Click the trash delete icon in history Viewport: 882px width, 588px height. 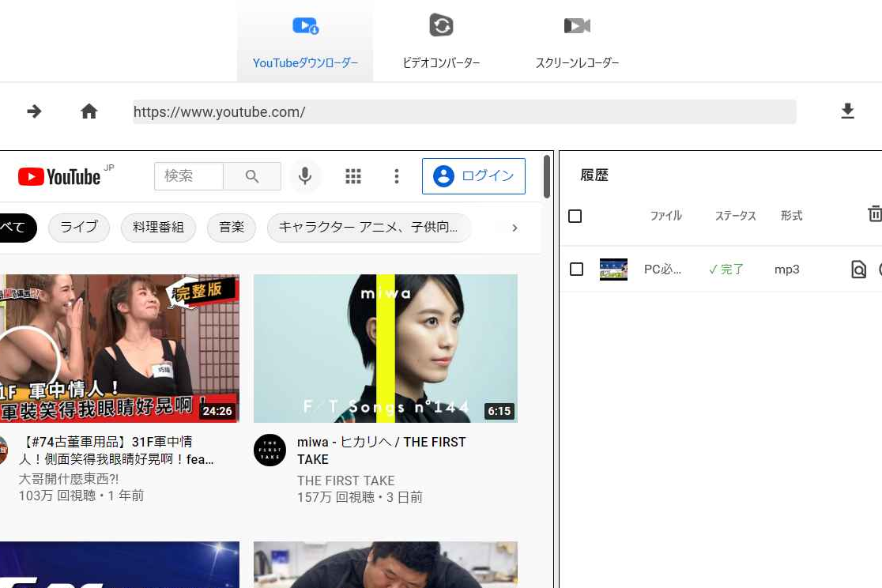click(x=875, y=214)
